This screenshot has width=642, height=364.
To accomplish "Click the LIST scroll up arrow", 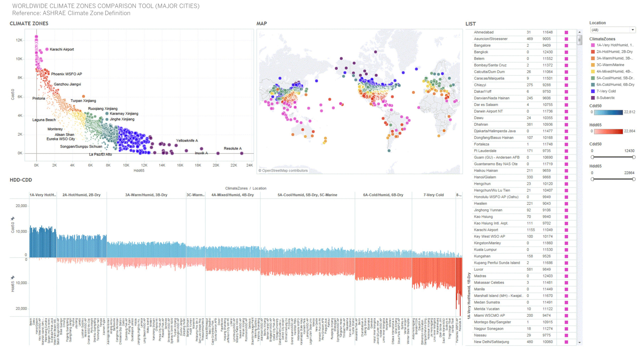I will [580, 32].
